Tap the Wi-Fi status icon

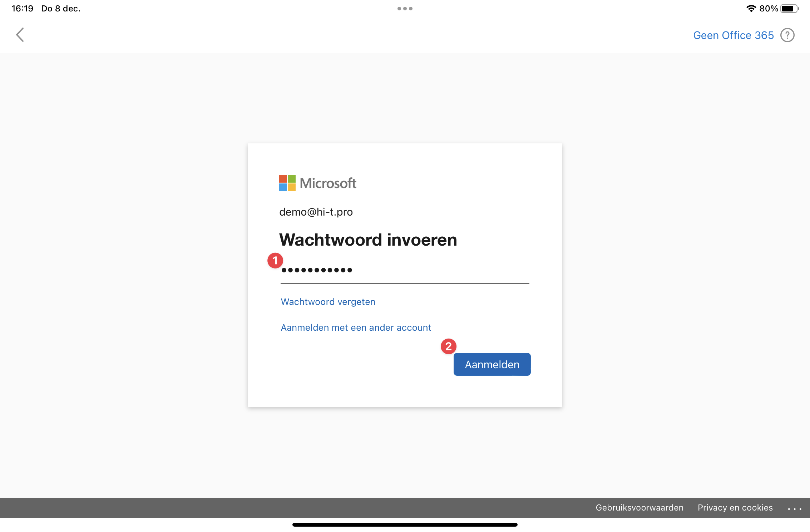[x=751, y=9]
